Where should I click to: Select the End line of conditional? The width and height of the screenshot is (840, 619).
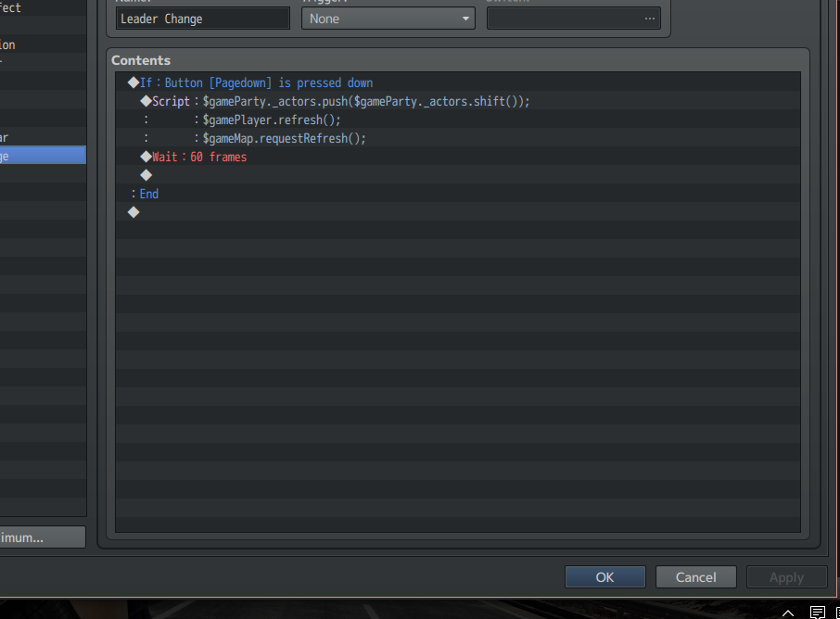[148, 194]
